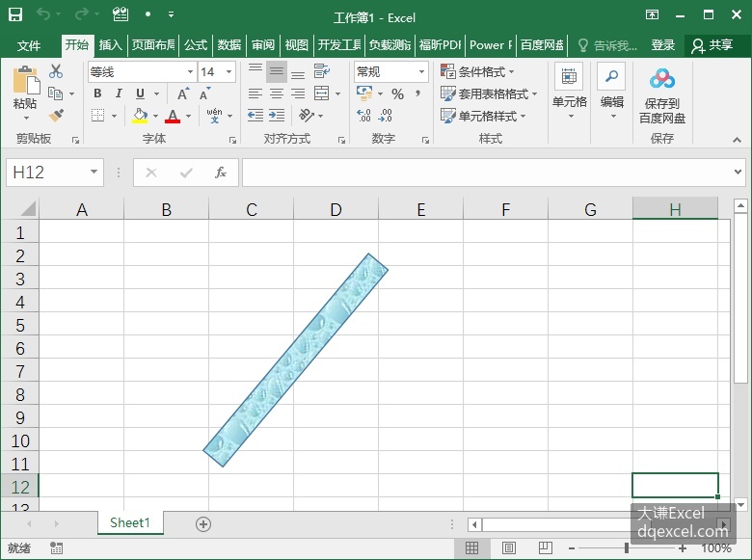This screenshot has width=752, height=560.
Task: Click the cell borders icon
Action: coord(97,116)
